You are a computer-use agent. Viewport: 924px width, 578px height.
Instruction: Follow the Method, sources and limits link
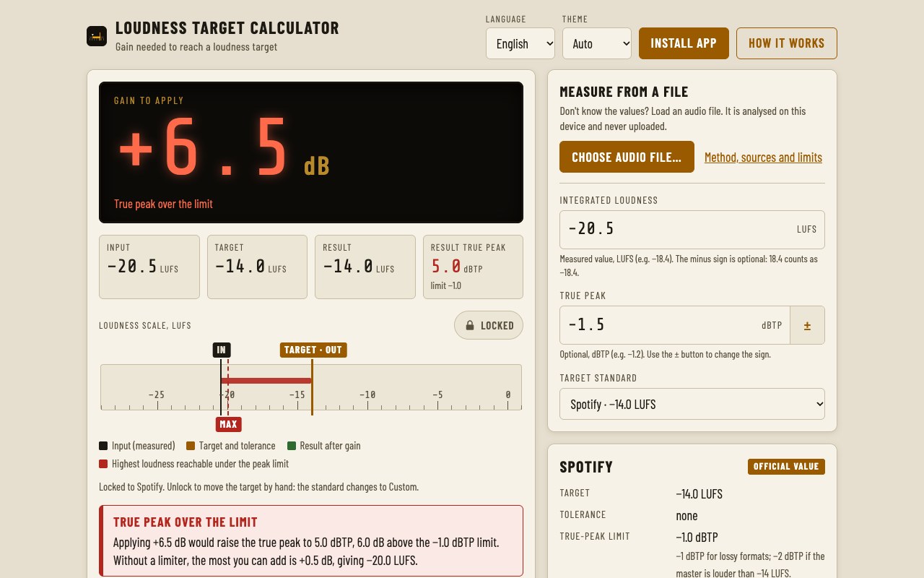763,157
